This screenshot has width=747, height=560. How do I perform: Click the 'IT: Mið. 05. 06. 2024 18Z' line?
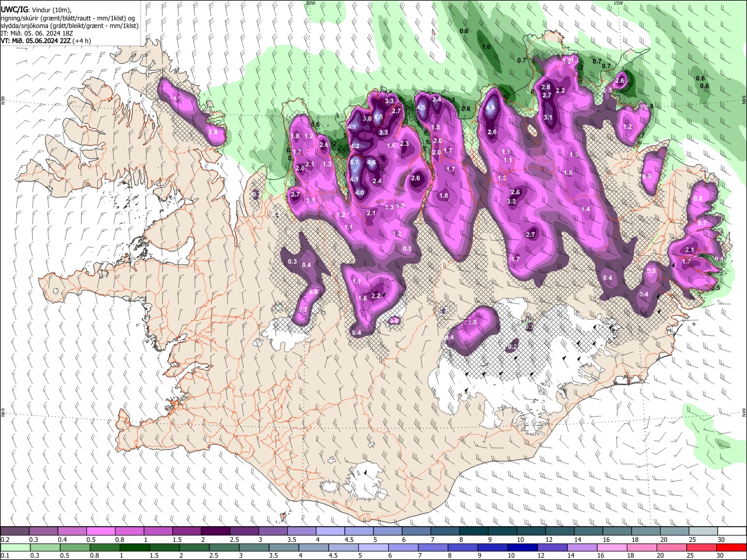(x=37, y=33)
